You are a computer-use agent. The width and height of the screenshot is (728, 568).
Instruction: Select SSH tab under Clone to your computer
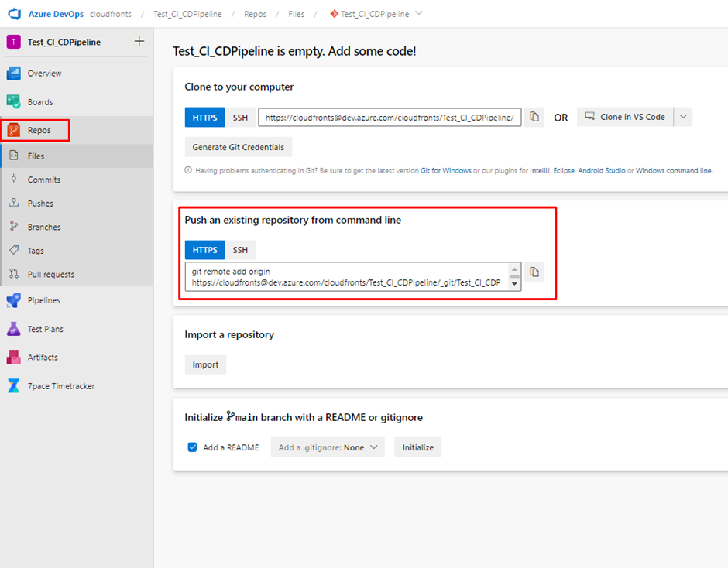(x=240, y=118)
